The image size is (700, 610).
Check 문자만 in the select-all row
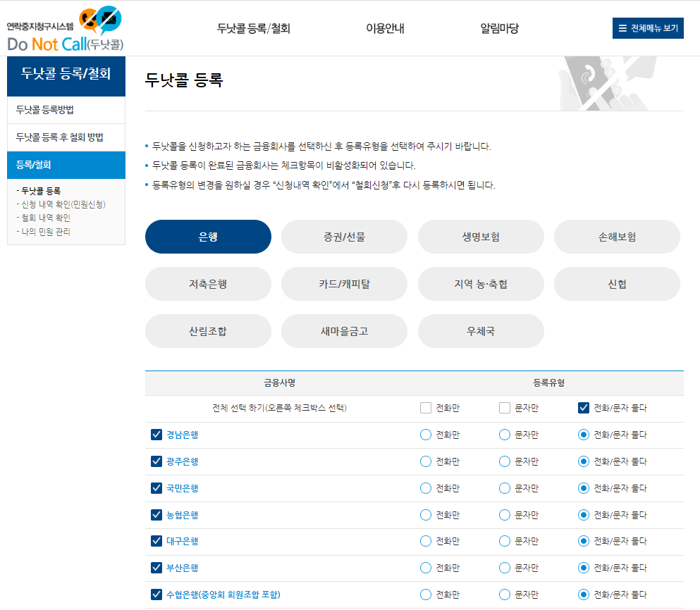pos(505,408)
